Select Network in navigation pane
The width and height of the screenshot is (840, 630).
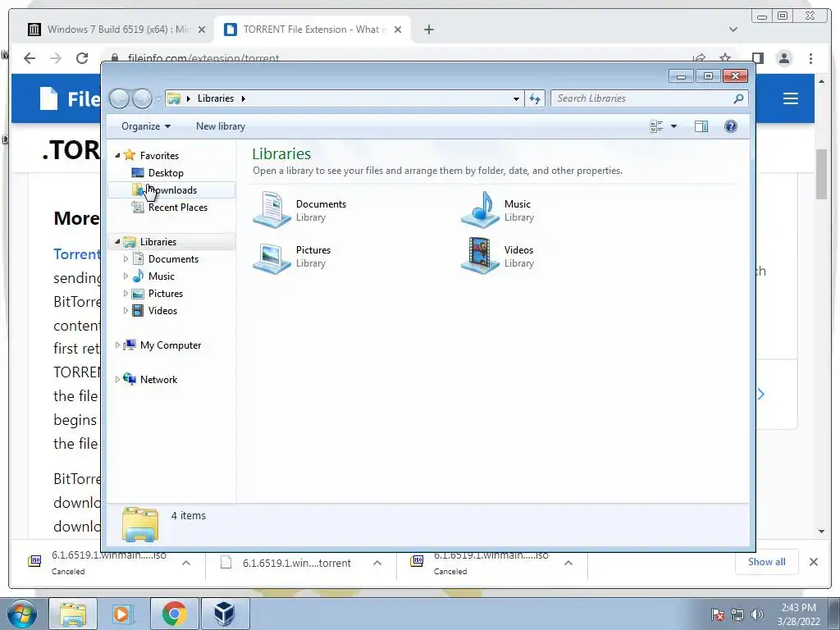tap(158, 379)
